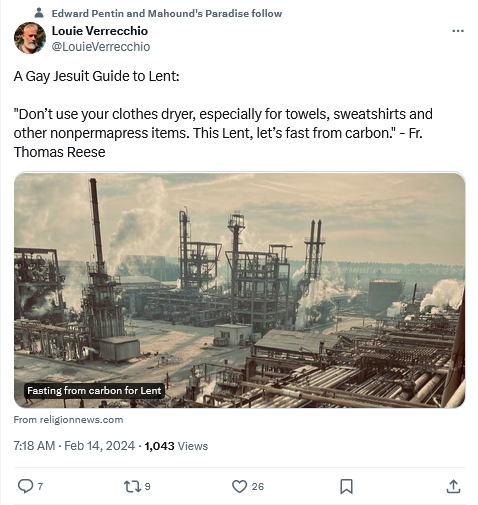Open 'Edward Pentin and Mahound's Paradise follow' text
478x505 pixels.
pyautogui.click(x=167, y=13)
